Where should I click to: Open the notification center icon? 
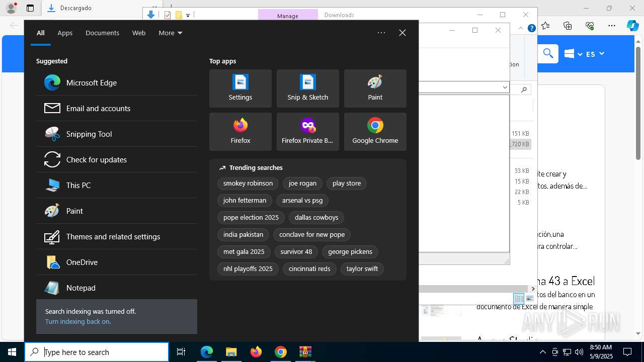point(627,352)
